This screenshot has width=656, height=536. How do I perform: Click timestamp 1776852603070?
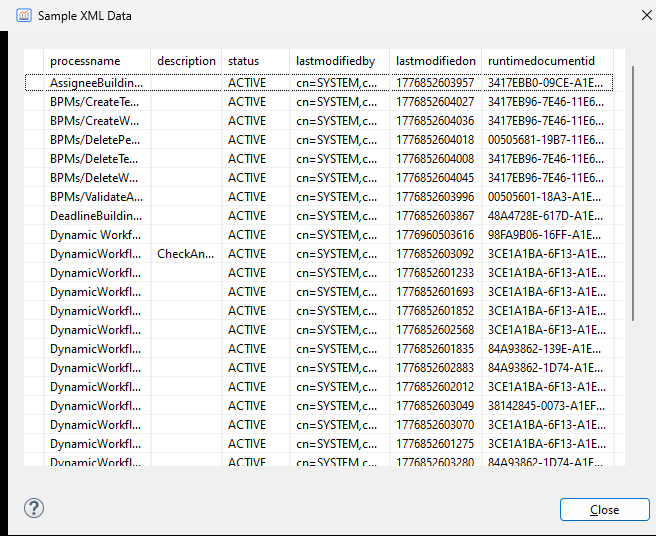pos(435,425)
